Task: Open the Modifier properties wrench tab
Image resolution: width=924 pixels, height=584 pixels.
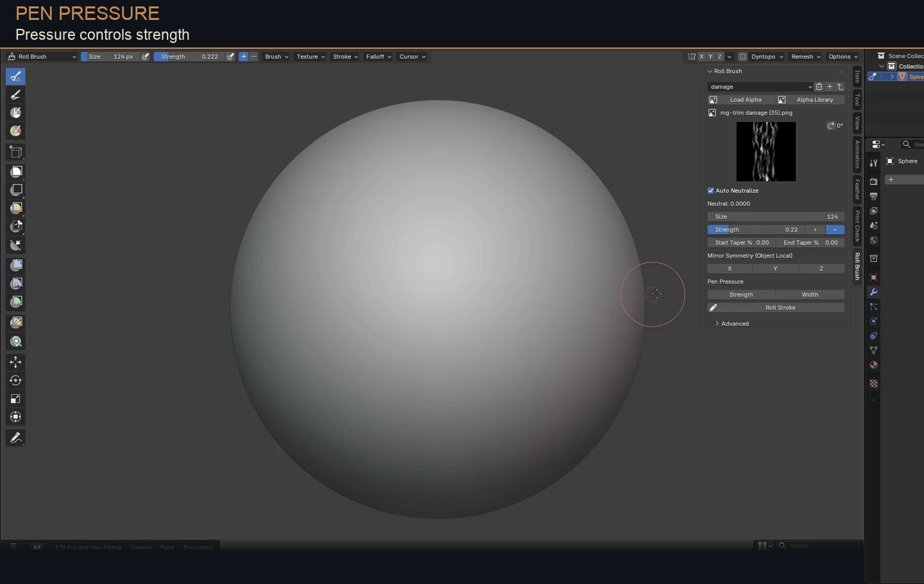Action: 873,292
